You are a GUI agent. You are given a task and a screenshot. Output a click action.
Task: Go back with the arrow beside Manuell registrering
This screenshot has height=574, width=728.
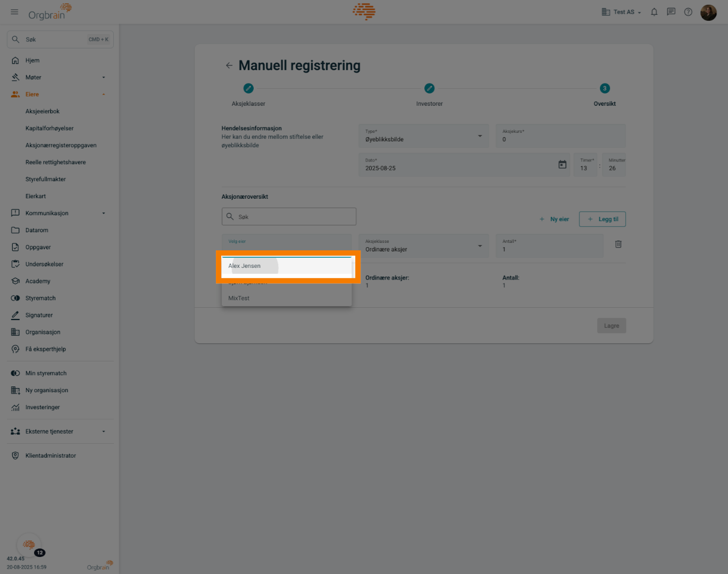click(229, 65)
